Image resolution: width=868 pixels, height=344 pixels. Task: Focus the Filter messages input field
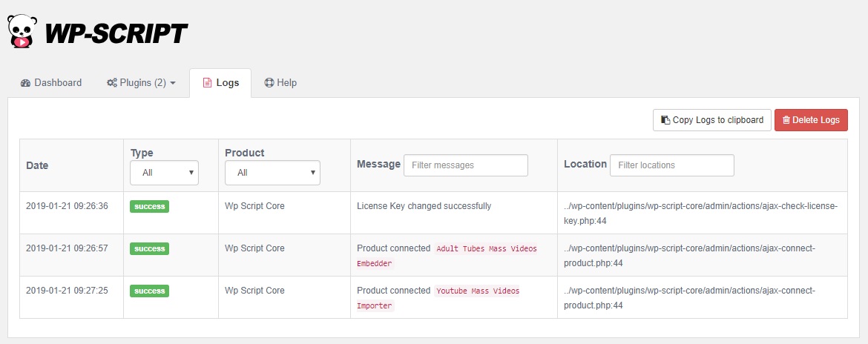pos(465,165)
